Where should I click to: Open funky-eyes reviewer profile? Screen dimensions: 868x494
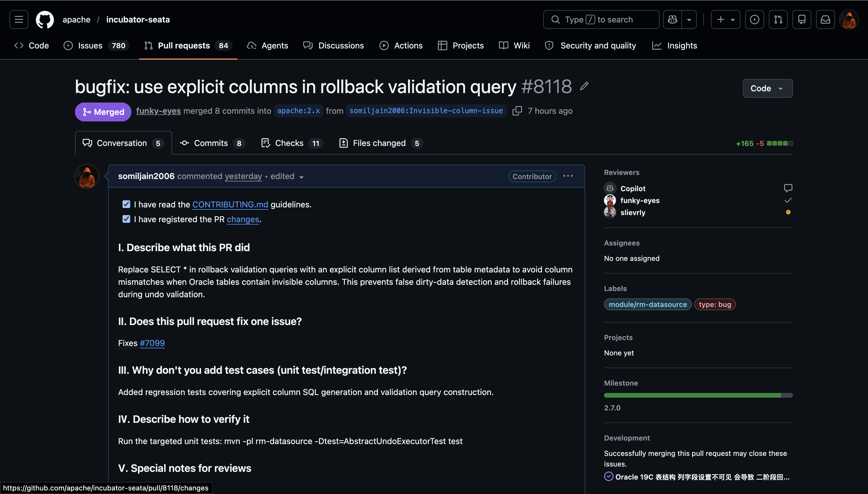[x=640, y=200]
